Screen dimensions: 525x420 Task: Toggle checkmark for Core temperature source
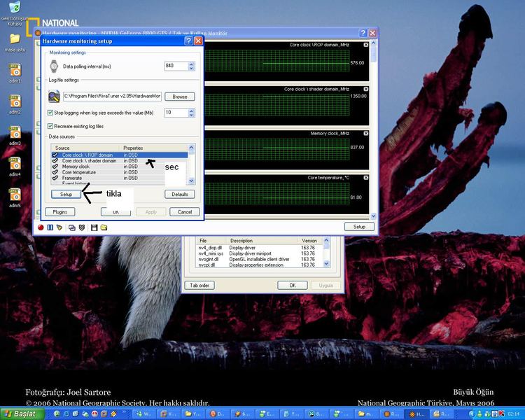(55, 171)
